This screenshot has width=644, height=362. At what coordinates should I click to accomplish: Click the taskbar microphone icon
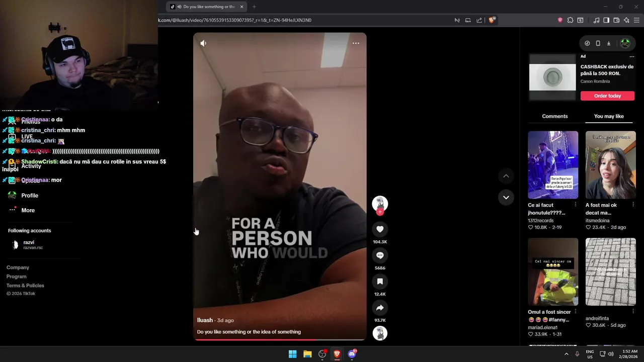click(x=577, y=354)
